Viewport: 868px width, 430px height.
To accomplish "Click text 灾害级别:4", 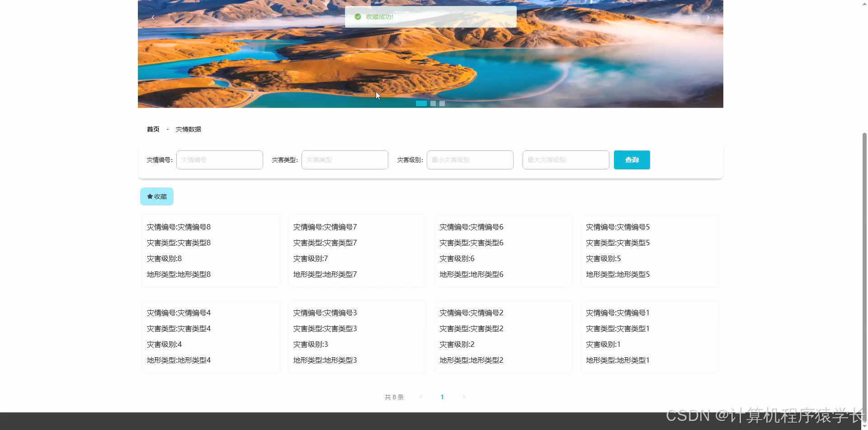I will [x=164, y=345].
